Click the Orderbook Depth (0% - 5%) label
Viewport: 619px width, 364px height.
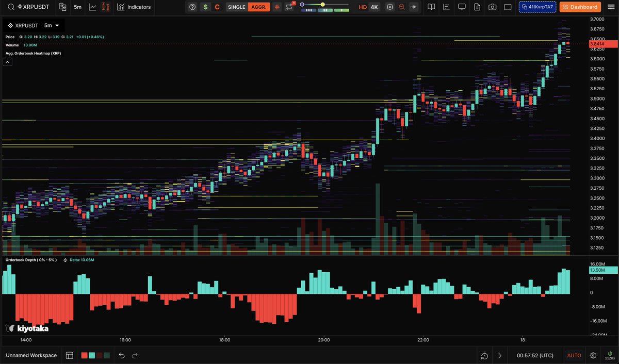tap(31, 260)
